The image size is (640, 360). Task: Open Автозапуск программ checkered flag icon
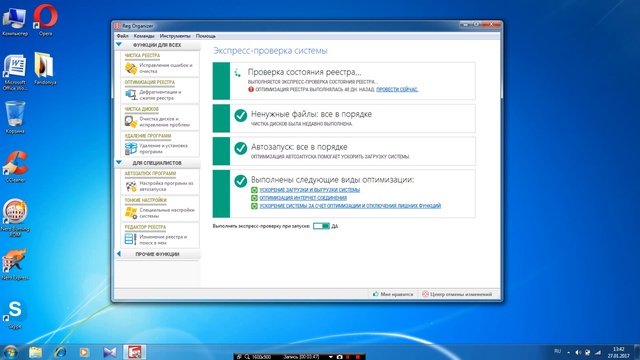tap(131, 186)
